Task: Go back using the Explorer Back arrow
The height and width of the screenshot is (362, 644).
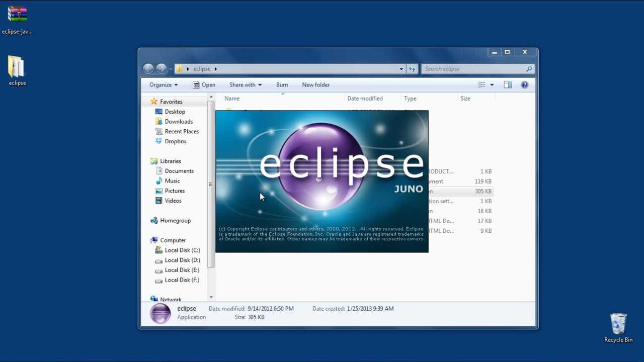Action: 148,69
